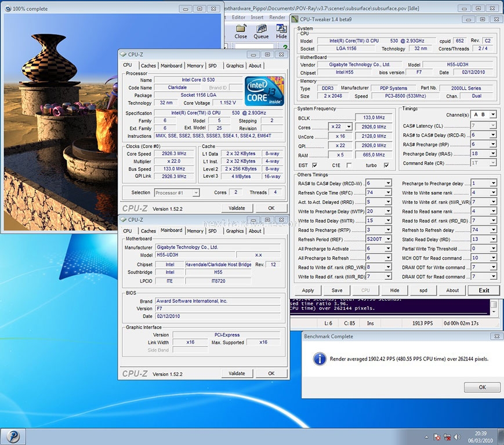
Task: Click the Windows Start orb
Action: click(13, 436)
